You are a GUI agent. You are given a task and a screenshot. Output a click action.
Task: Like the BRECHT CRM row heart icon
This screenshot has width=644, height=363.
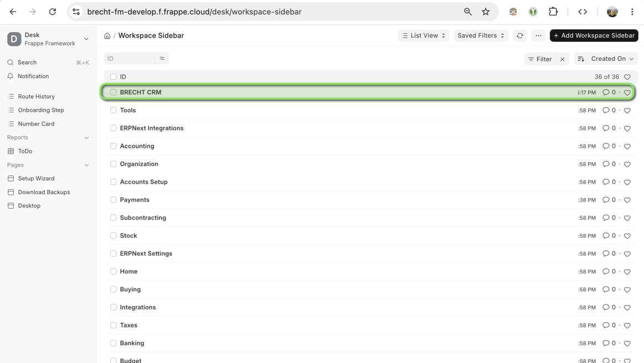point(627,93)
